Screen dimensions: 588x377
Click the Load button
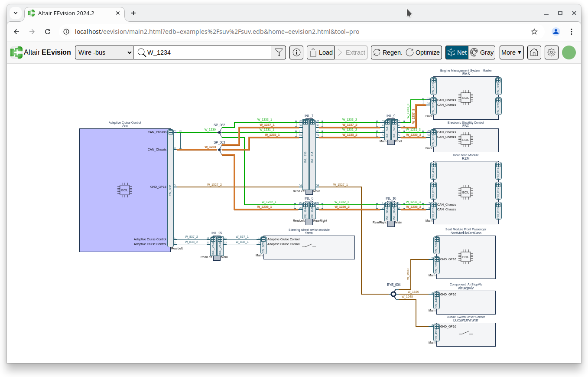321,52
